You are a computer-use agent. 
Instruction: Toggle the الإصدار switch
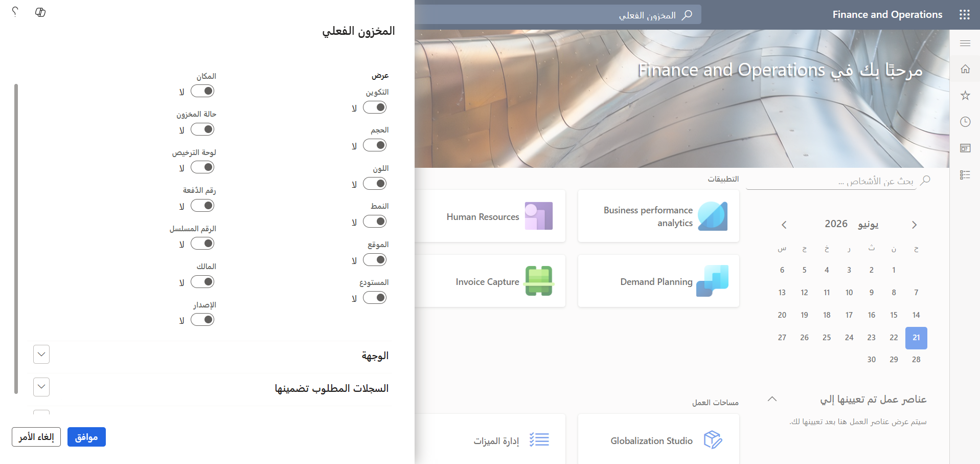202,320
